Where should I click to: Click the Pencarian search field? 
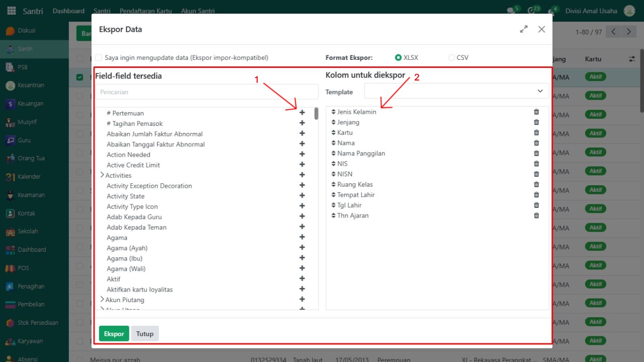click(206, 92)
